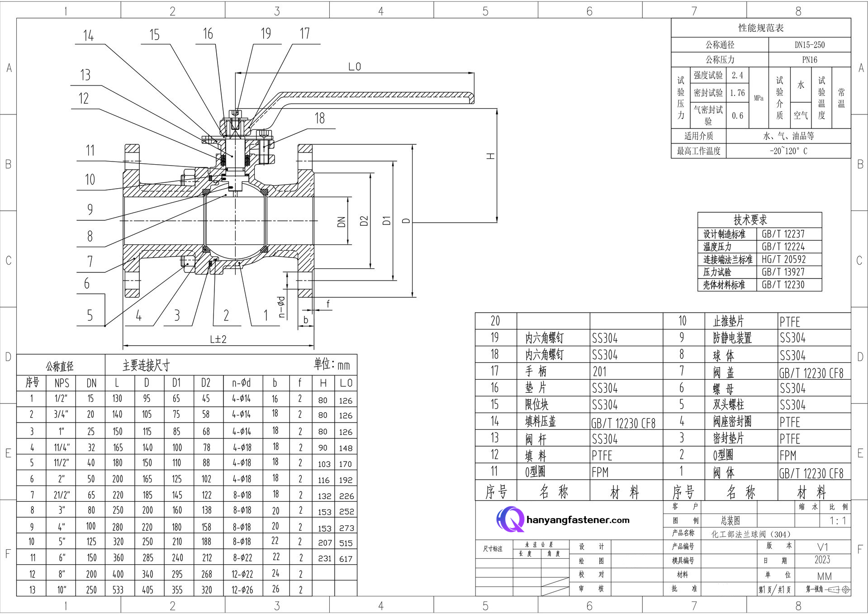Click balloon number 18 near the handle bolt
868x614 pixels.
[320, 119]
